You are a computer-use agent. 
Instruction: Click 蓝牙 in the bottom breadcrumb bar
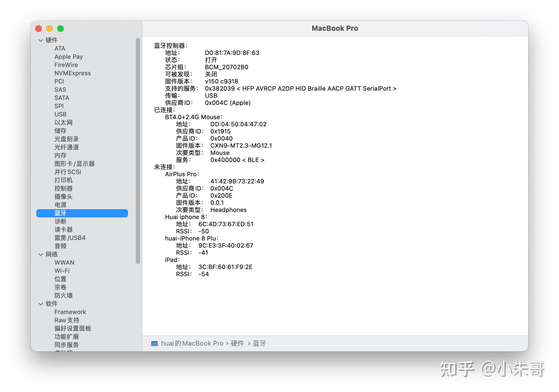click(259, 343)
